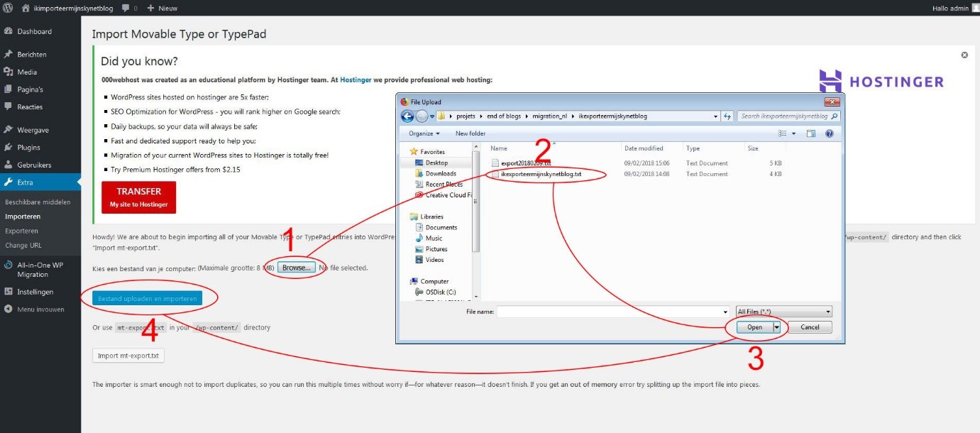
Task: Select Desktop in the Favorites list
Action: pos(436,163)
